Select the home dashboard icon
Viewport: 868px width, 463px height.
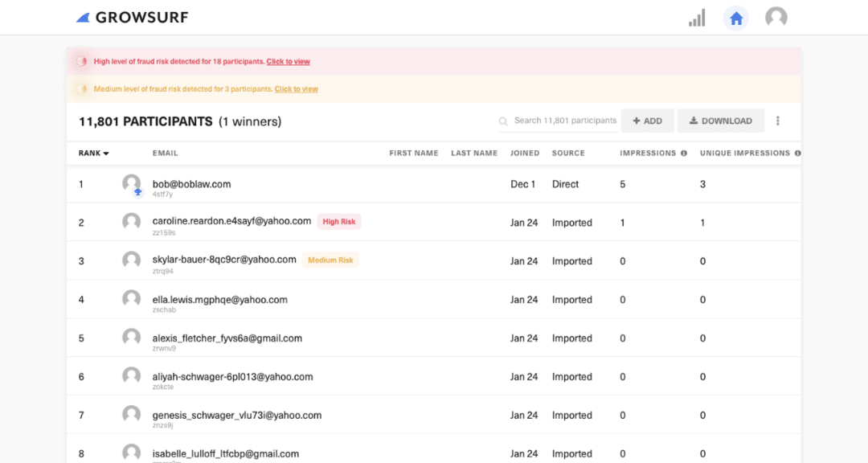(x=735, y=17)
